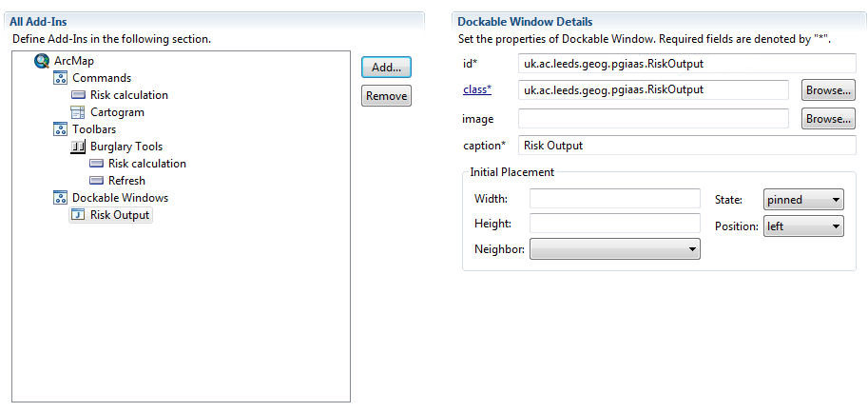The image size is (868, 412).
Task: Click the Toolbars category icon
Action: (60, 129)
